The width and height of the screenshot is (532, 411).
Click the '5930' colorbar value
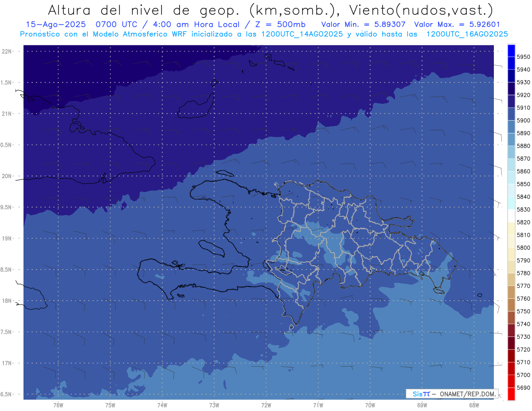click(x=524, y=82)
